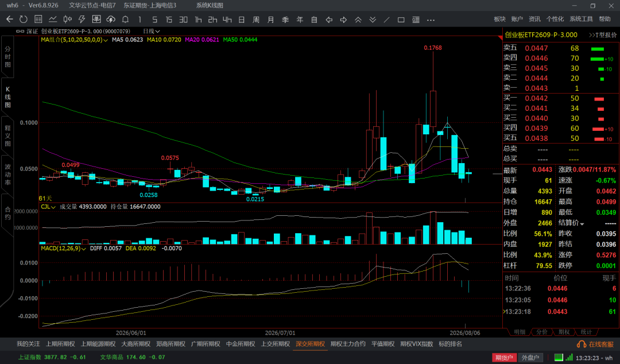Click the 期货户 account button
Viewport: 620px width, 364px height.
pyautogui.click(x=504, y=357)
